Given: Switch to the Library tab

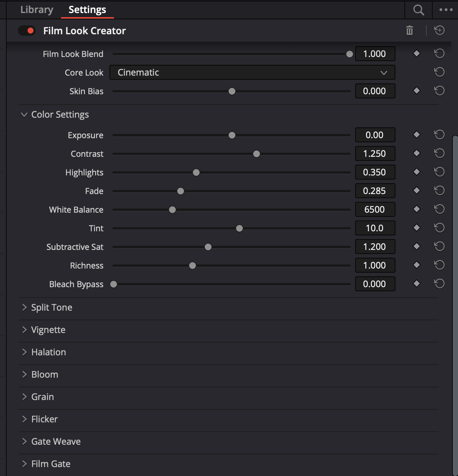Looking at the screenshot, I should coord(36,10).
